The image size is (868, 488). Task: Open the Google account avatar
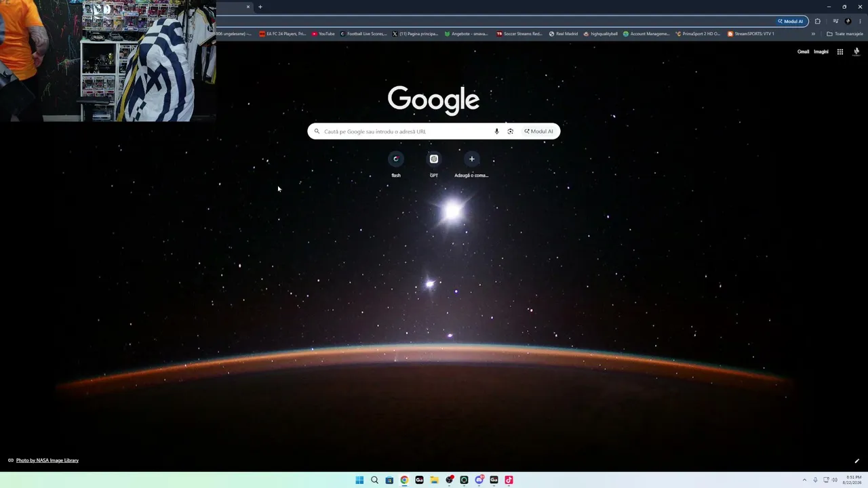(856, 52)
